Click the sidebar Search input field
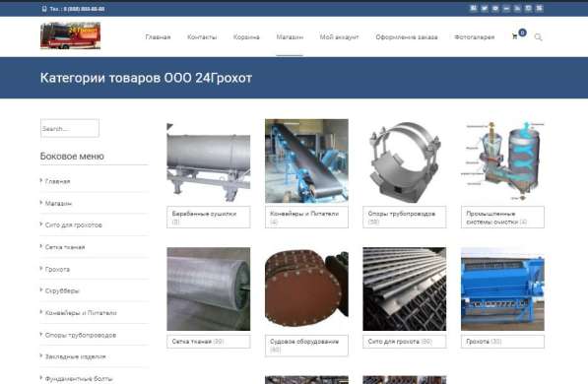This screenshot has height=384, width=588. pyautogui.click(x=70, y=128)
